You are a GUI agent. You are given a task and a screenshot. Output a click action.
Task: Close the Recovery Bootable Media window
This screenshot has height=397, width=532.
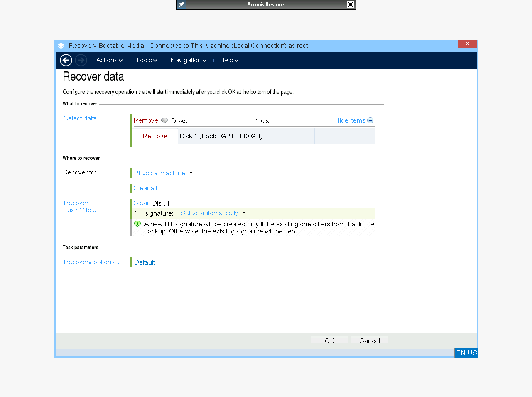(x=468, y=44)
